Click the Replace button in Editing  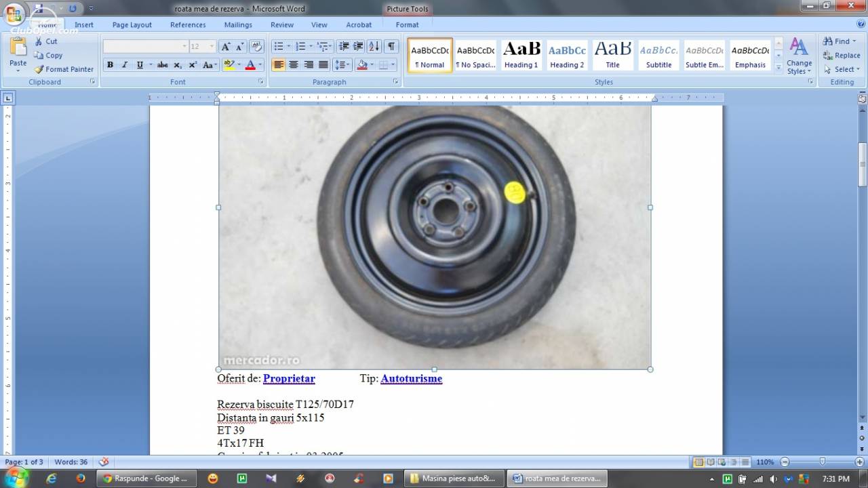tap(842, 56)
